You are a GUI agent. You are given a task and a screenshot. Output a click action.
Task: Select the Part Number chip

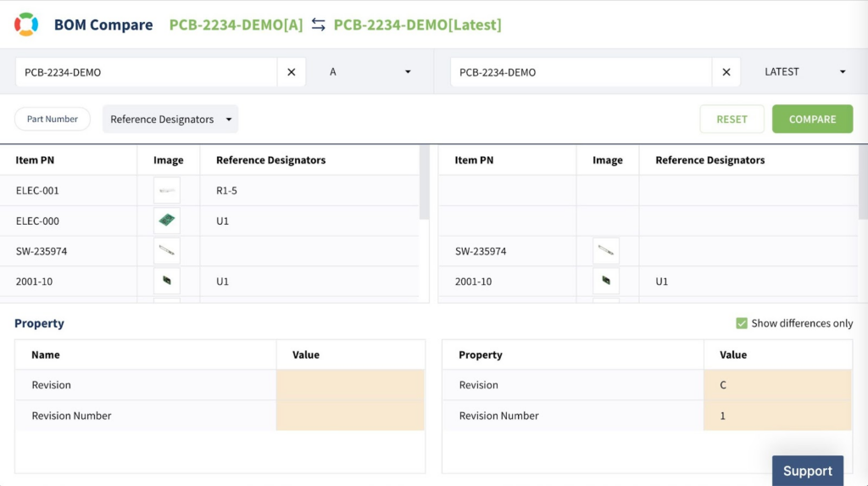(x=53, y=119)
